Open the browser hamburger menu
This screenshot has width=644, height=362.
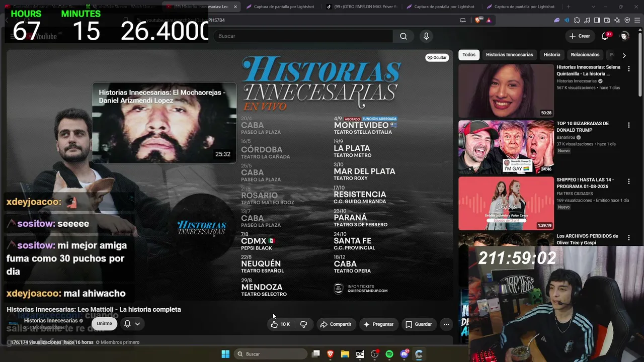point(637,20)
